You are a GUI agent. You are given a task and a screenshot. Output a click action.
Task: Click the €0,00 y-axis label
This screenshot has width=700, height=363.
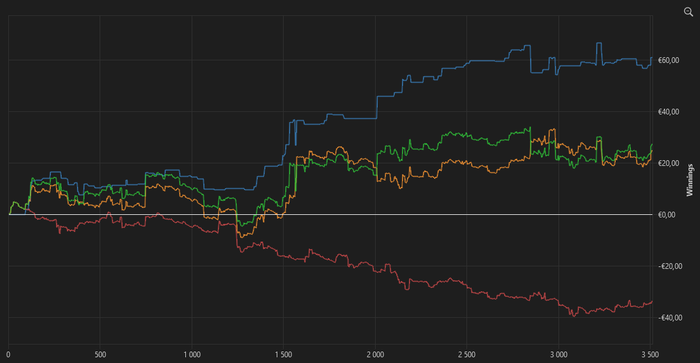(667, 215)
